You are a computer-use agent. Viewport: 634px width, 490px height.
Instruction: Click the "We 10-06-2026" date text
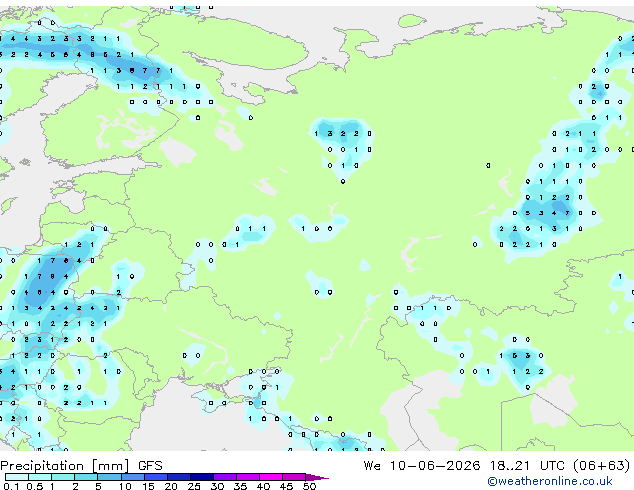click(x=422, y=466)
